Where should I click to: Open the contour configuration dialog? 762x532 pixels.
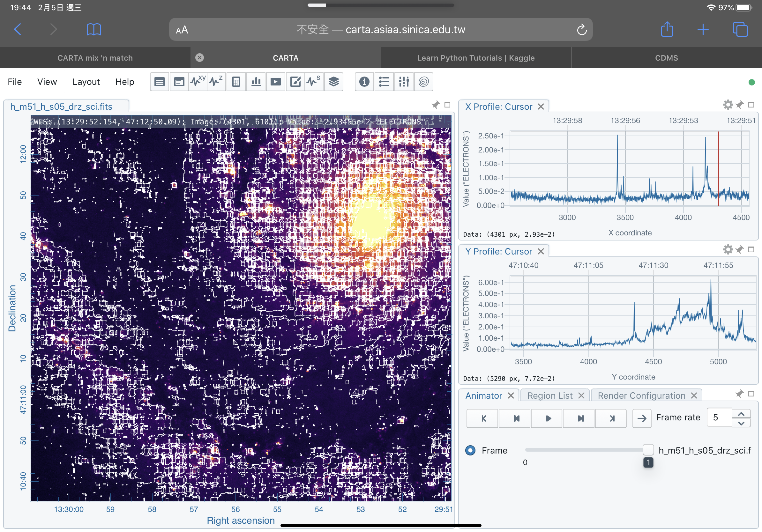[423, 82]
